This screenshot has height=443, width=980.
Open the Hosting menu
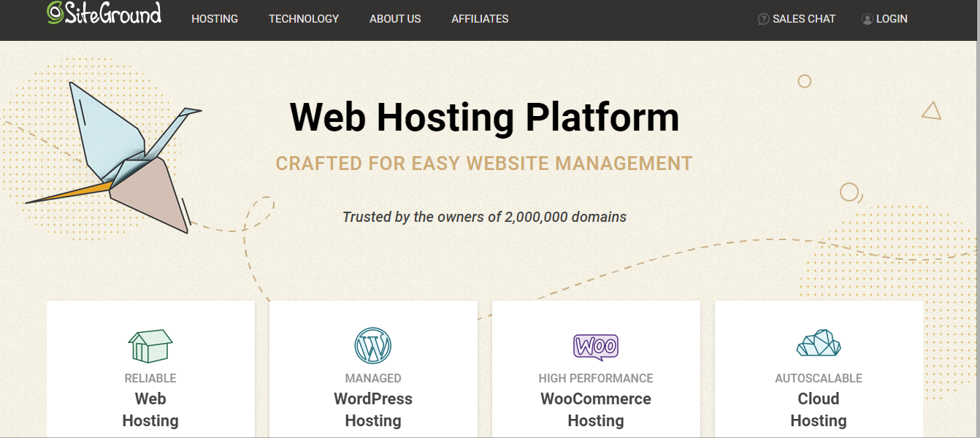click(x=215, y=19)
